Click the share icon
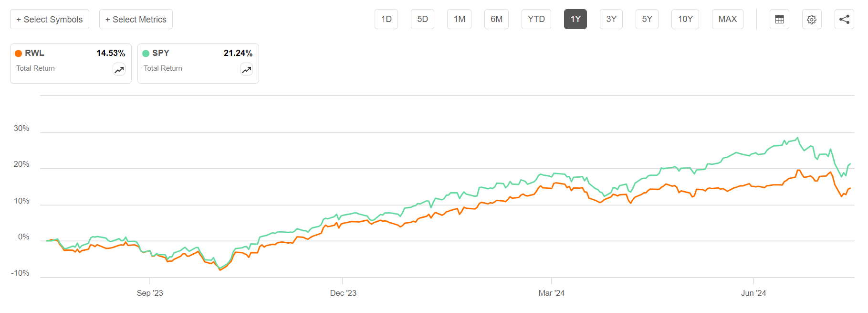The width and height of the screenshot is (868, 313). 844,19
